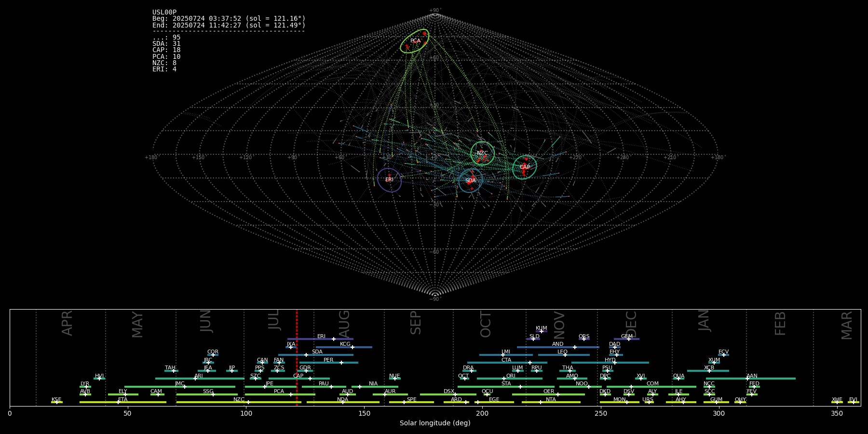Click the KCG shower bar in timeline
The height and width of the screenshot is (434, 868).
coord(344,347)
